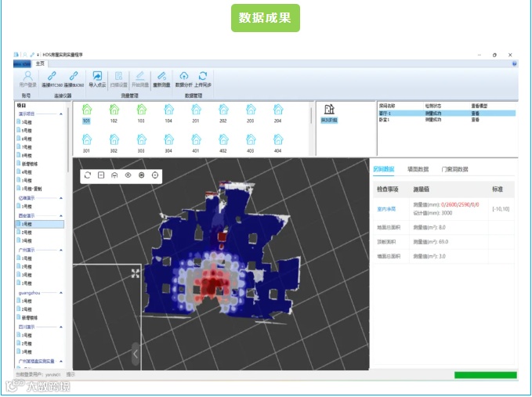Expand the mini-map with the fullscreen arrows icon
This screenshot has height=397, width=532.
click(136, 273)
